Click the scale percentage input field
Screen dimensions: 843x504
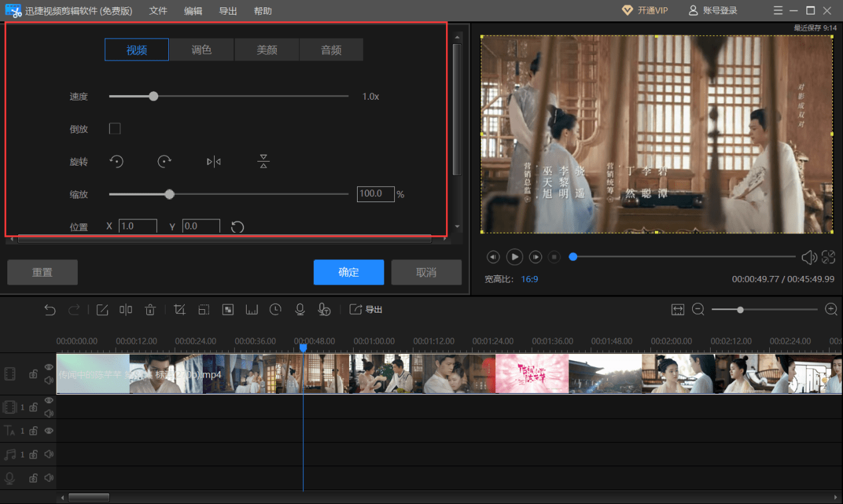[376, 194]
